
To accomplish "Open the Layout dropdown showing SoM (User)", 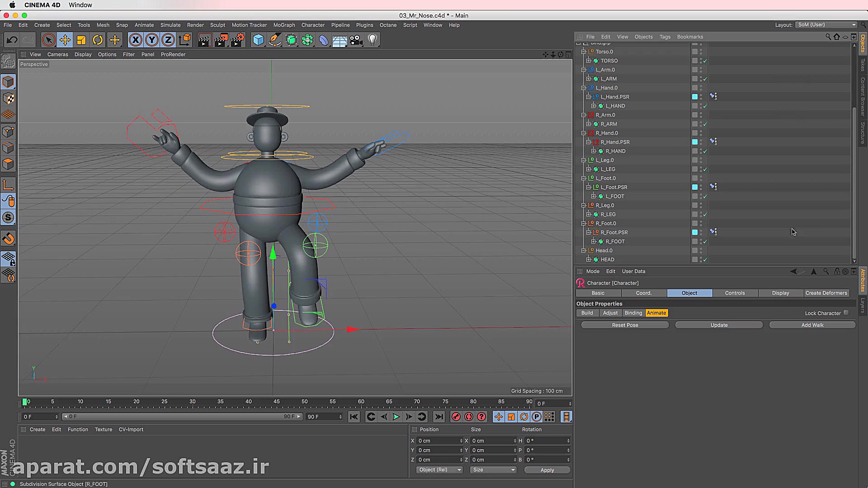I will (x=826, y=25).
